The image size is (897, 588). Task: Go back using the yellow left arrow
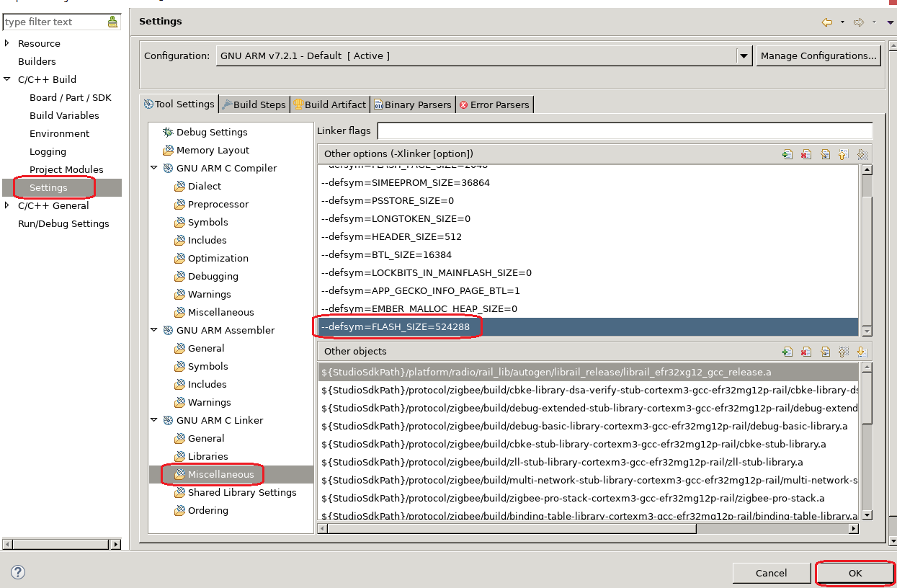click(827, 22)
